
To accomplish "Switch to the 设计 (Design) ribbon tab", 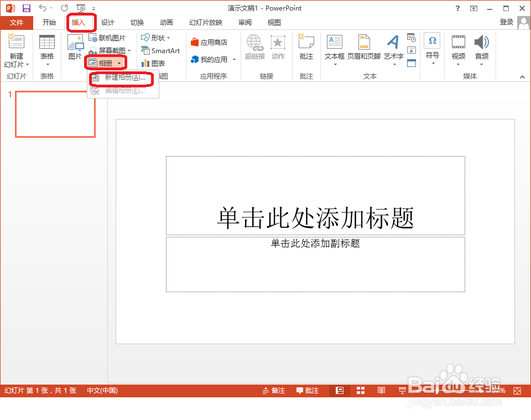I will 108,23.
